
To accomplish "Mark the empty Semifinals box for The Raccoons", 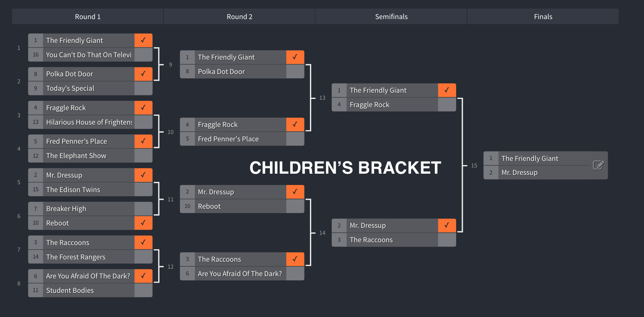I will (x=446, y=240).
